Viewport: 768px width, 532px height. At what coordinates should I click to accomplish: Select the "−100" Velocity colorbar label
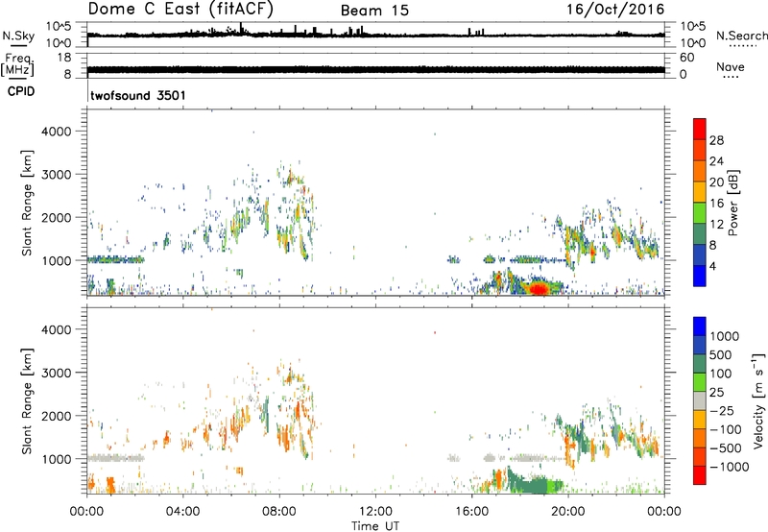pos(726,429)
